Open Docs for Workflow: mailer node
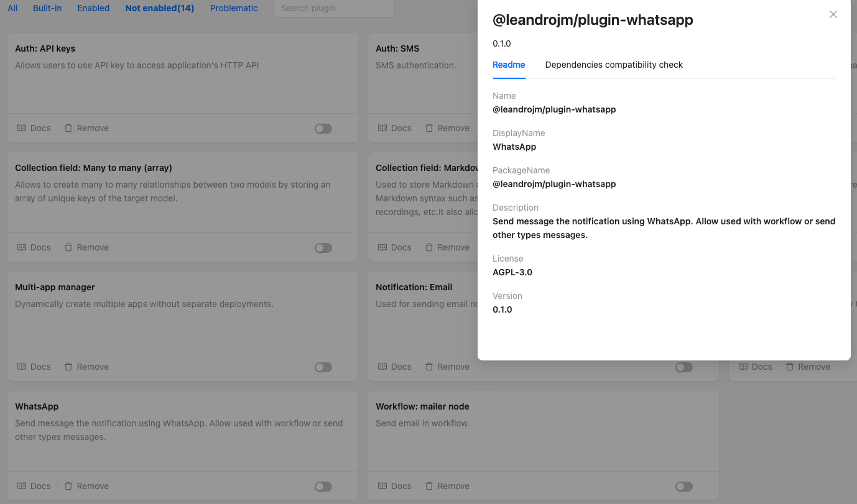The width and height of the screenshot is (857, 504). click(394, 486)
